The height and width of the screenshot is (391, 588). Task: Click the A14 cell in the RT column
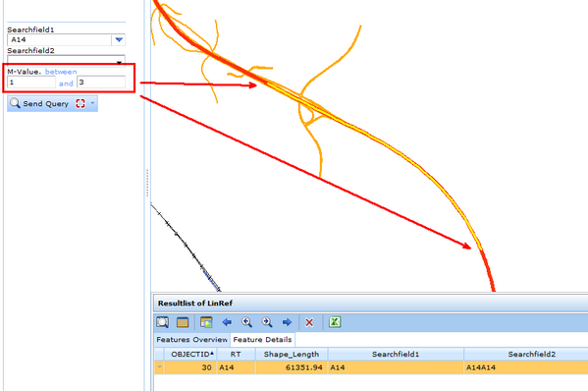[236, 367]
